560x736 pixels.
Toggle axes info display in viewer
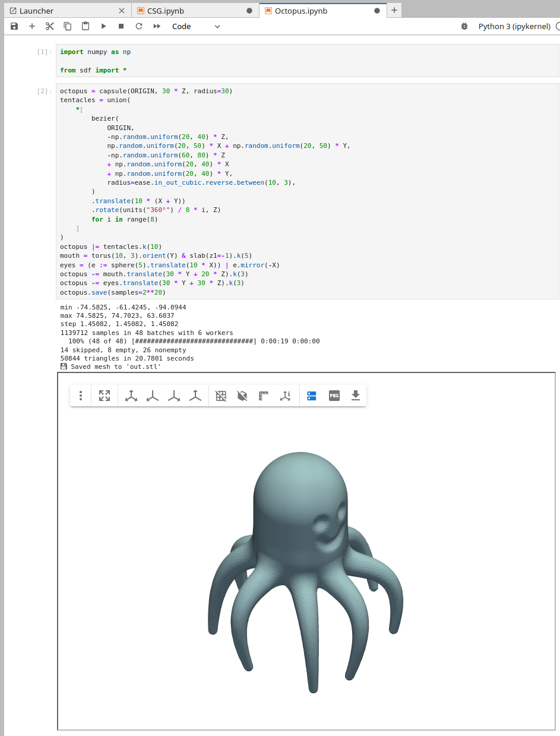[x=285, y=396]
